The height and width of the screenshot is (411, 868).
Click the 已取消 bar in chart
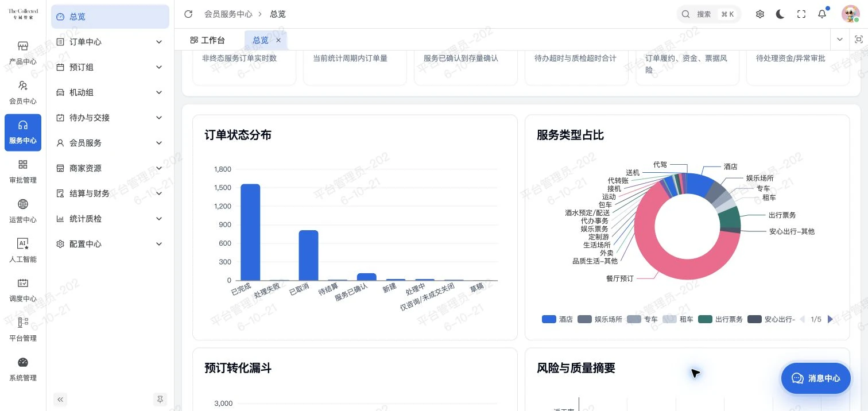[308, 255]
